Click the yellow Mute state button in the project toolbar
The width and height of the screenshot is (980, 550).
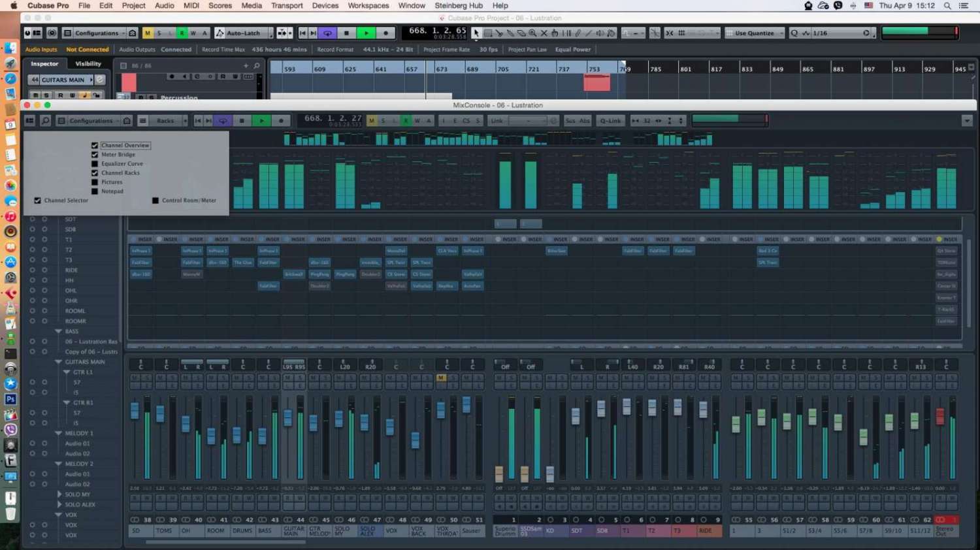coord(148,33)
